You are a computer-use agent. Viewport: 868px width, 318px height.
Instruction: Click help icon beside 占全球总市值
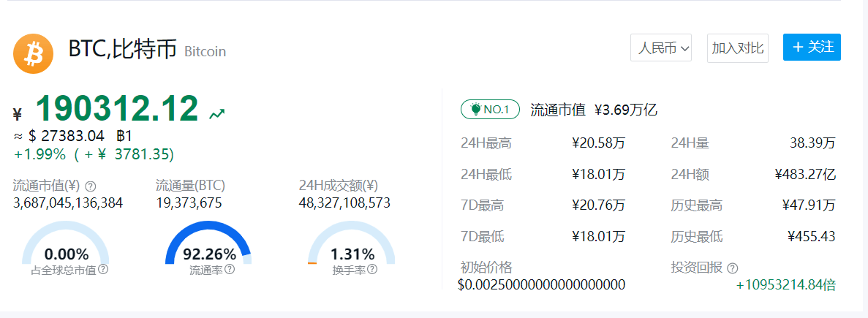click(x=103, y=269)
